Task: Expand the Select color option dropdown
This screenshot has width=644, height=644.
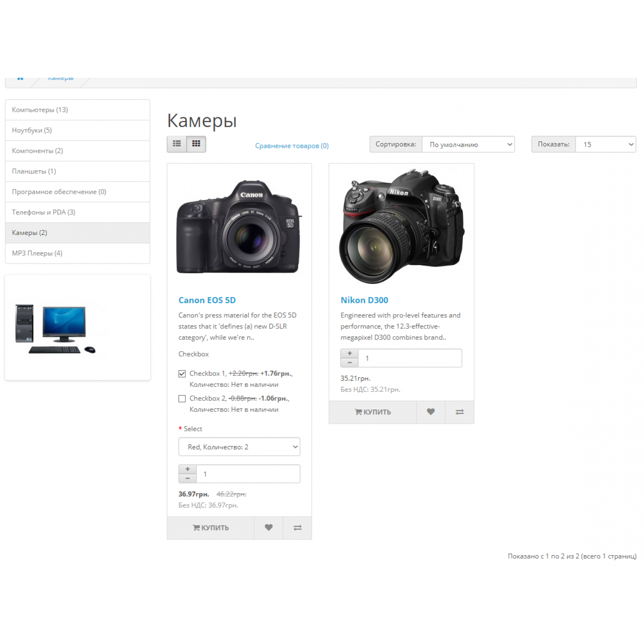Action: click(x=239, y=447)
